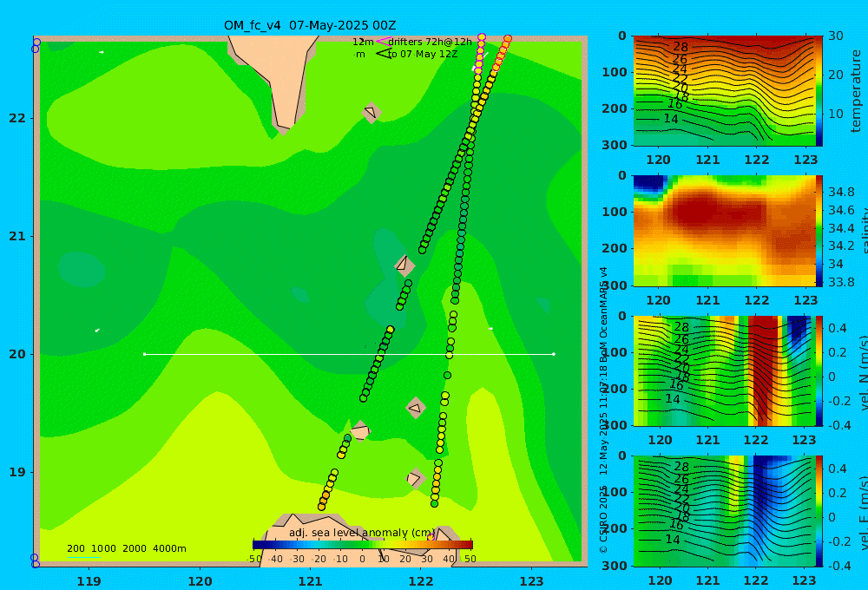
Task: Click the '14' contour label in temperature panel
Action: coord(671,119)
